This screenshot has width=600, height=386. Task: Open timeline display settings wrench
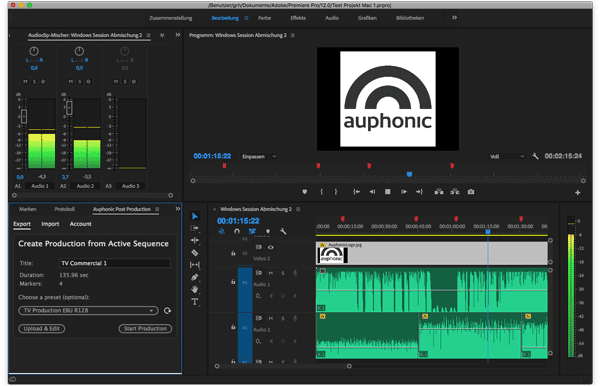coord(283,231)
